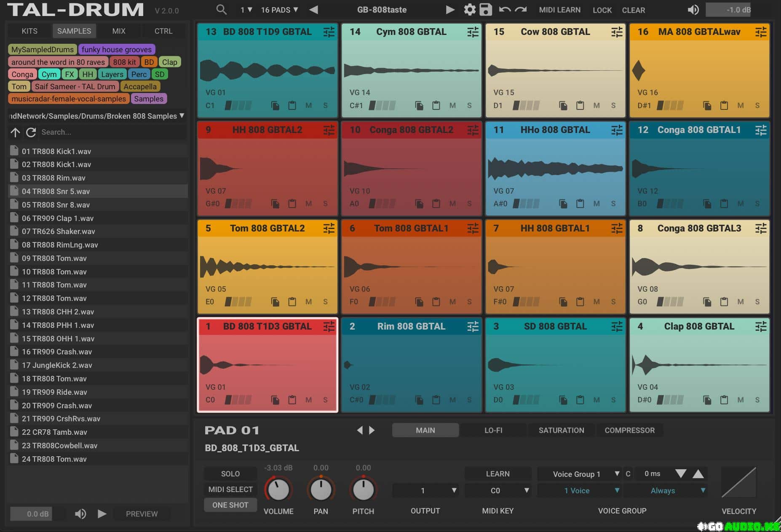Select the previous pad in the pad editor
This screenshot has width=781, height=532.
coord(359,430)
